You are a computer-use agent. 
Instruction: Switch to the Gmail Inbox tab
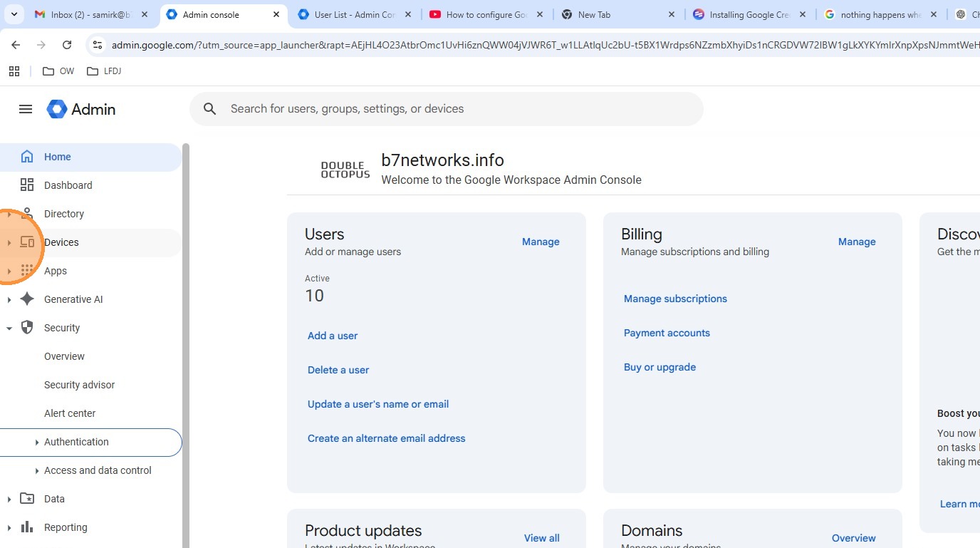click(x=91, y=14)
